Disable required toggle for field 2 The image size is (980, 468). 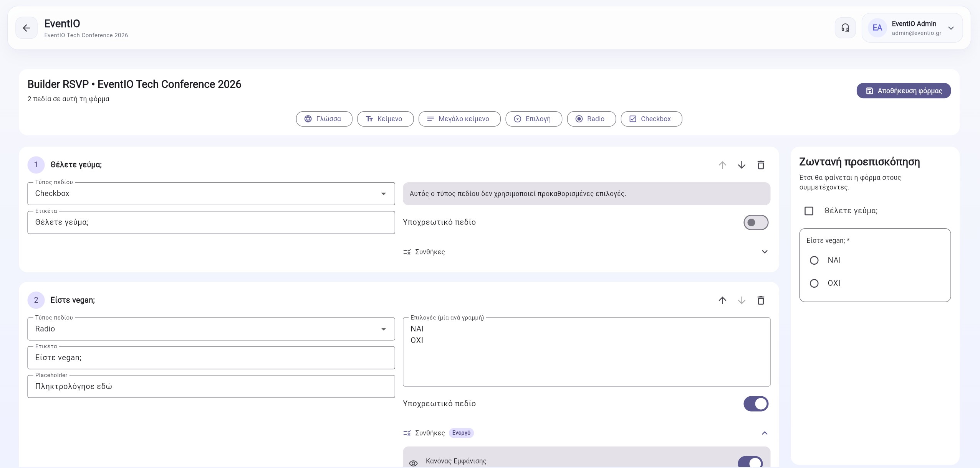[756, 404]
